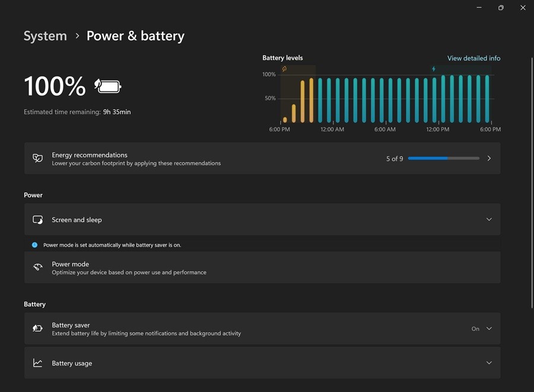Click the Energy recommendations leaf heart icon
The height and width of the screenshot is (392, 534).
coord(37,158)
